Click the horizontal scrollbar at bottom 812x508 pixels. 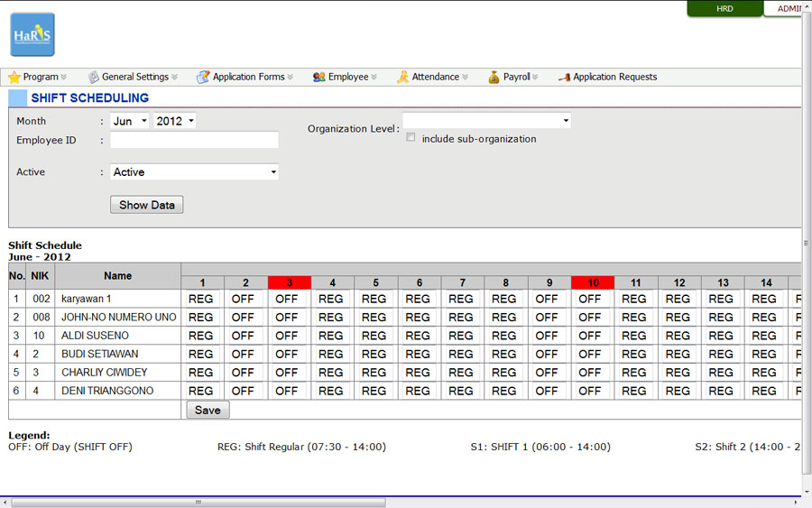pyautogui.click(x=198, y=503)
